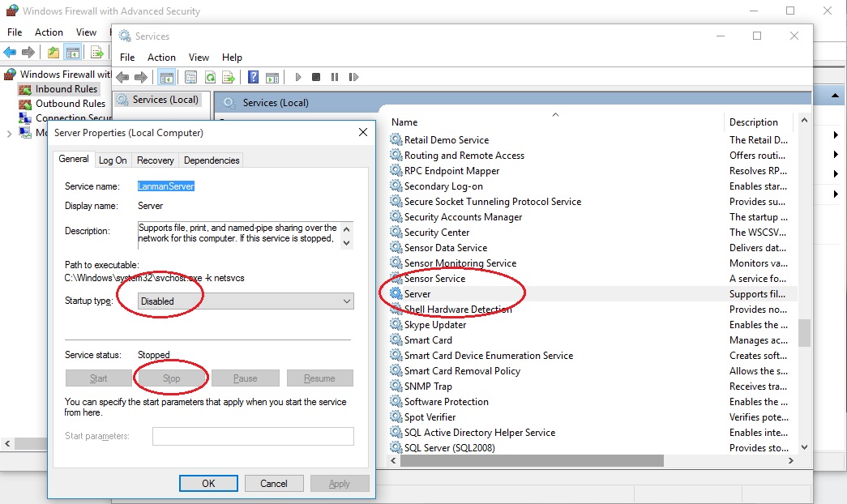The width and height of the screenshot is (847, 504).
Task: Open Help using the blue question mark icon
Action: 253,77
